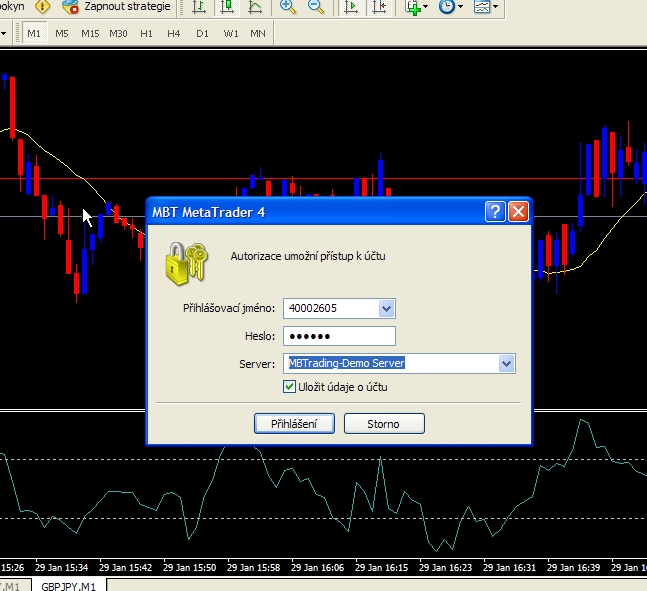Zoom out on the chart
Image resolution: width=647 pixels, height=591 pixels.
[x=316, y=7]
